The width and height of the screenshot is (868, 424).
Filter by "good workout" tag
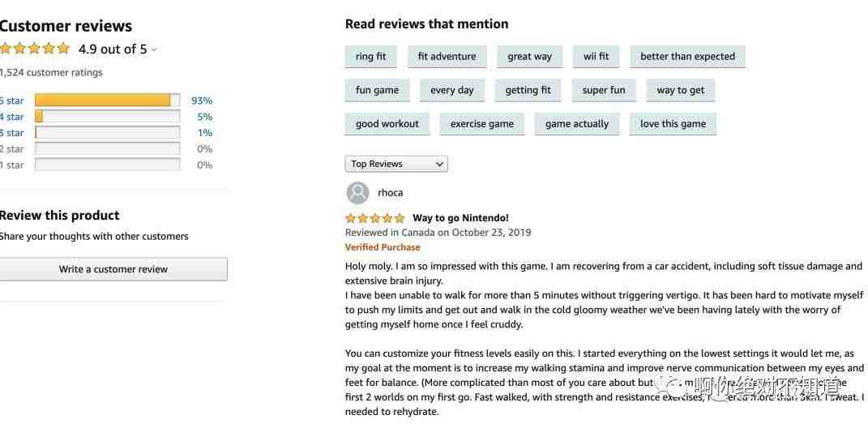(x=387, y=124)
